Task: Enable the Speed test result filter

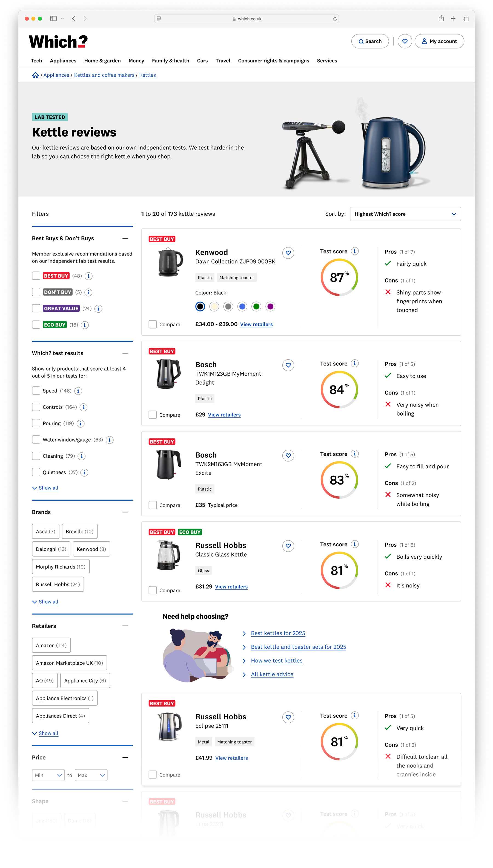Action: [36, 391]
